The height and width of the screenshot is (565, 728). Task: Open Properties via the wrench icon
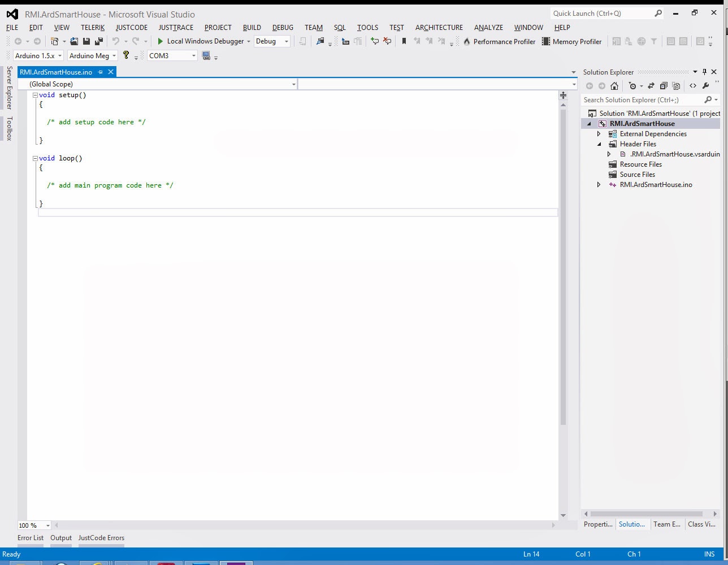click(705, 86)
